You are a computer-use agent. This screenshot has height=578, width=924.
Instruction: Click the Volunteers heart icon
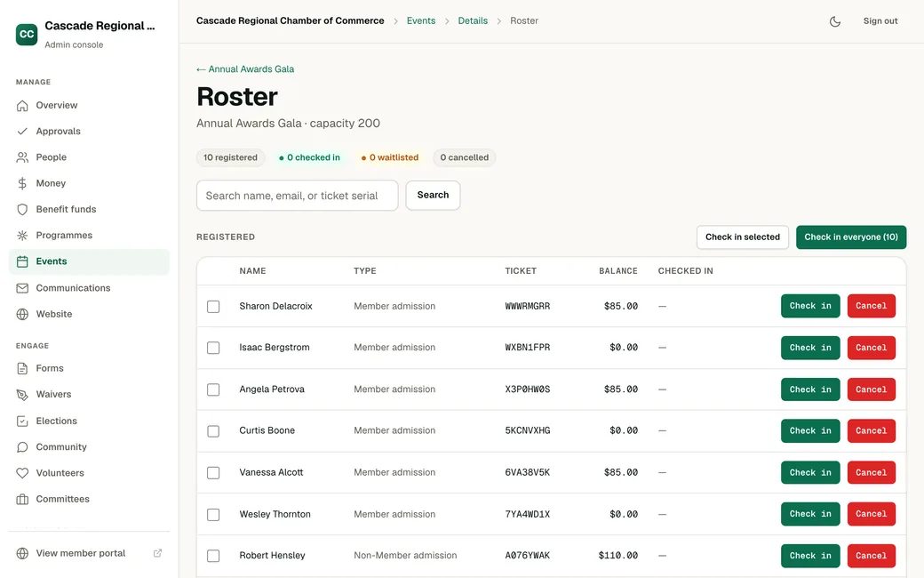[22, 473]
